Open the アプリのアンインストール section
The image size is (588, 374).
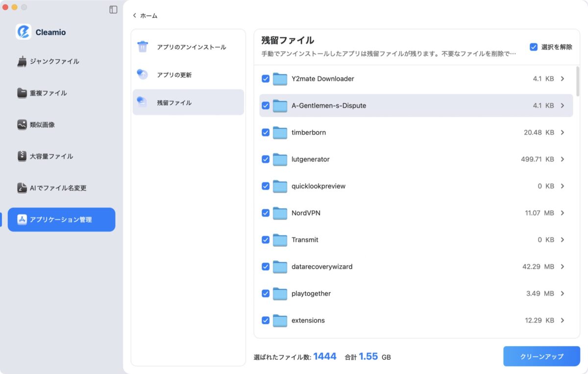tap(183, 47)
